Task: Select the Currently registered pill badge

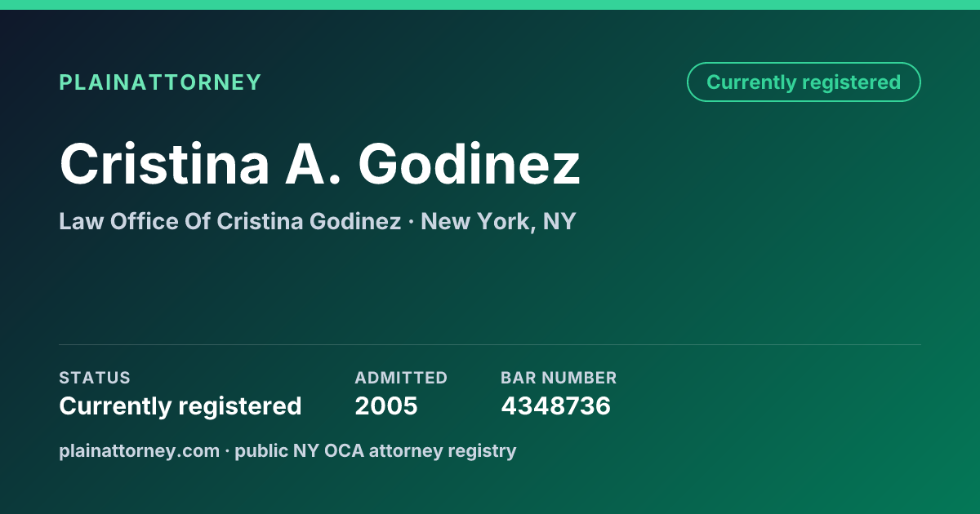Action: click(804, 82)
